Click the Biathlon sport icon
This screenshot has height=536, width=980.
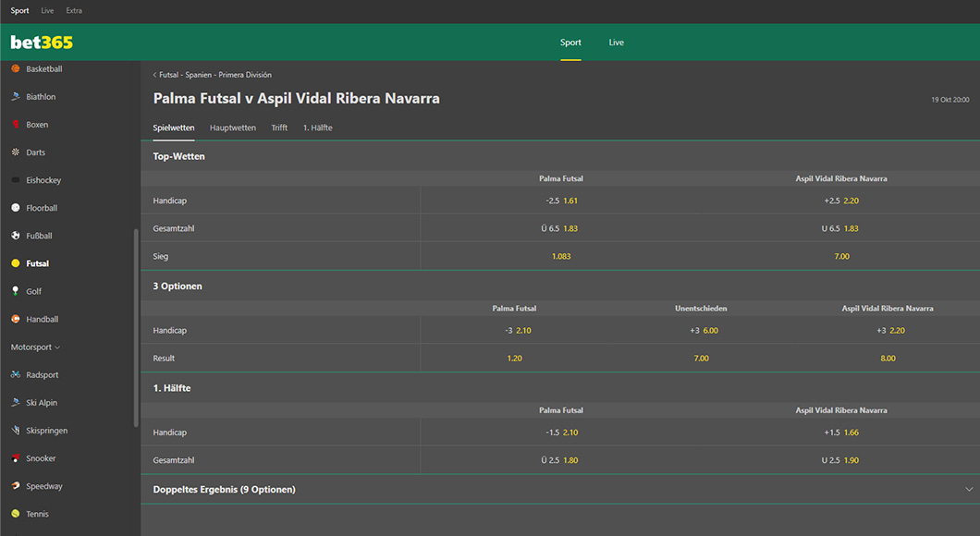coord(16,96)
